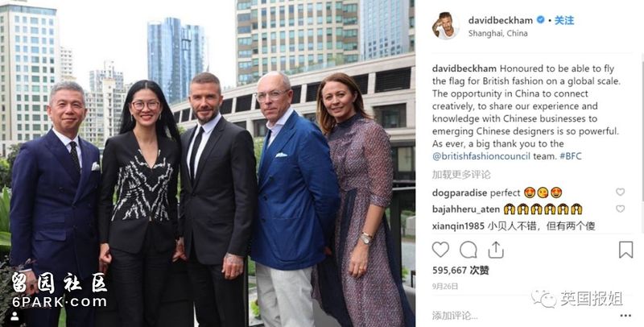Image resolution: width=644 pixels, height=327 pixels.
Task: Open davidbeckham profile avatar
Action: pyautogui.click(x=445, y=26)
